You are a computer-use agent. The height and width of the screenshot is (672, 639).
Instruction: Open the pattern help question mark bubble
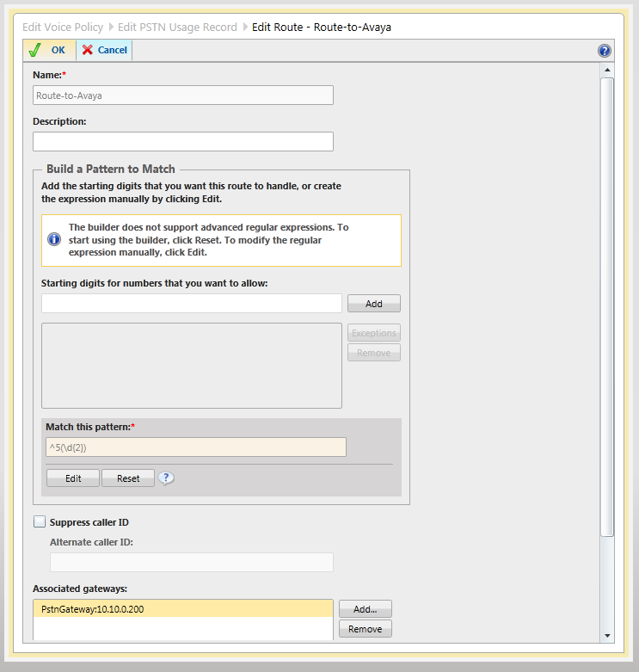[x=166, y=478]
